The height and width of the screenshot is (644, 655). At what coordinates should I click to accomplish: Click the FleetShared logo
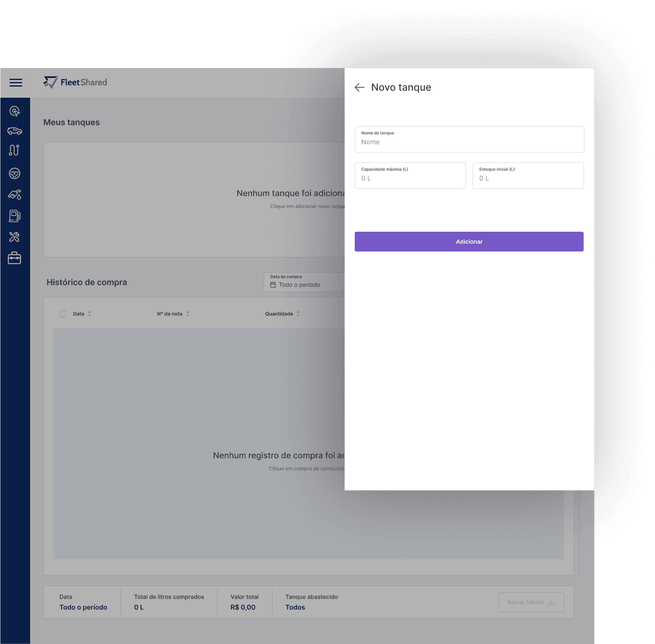click(x=75, y=82)
